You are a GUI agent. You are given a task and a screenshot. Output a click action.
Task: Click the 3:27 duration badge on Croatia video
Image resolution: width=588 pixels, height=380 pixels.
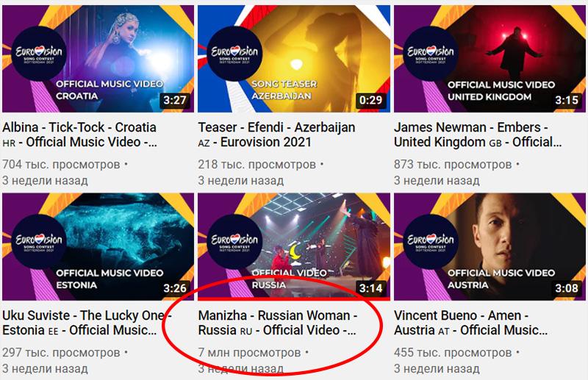click(x=175, y=100)
